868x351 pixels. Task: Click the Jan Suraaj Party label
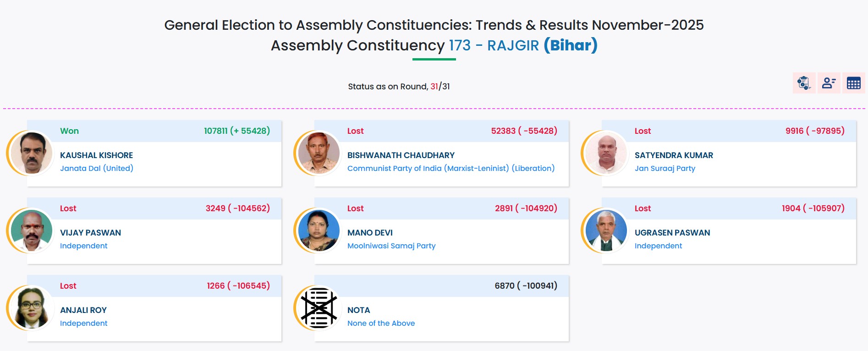(x=665, y=168)
